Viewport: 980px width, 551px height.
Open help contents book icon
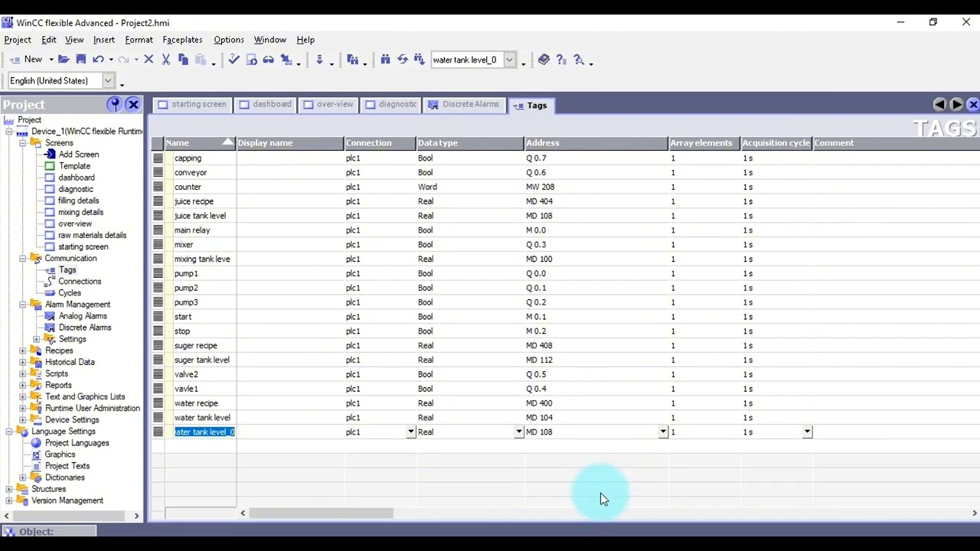[x=544, y=59]
